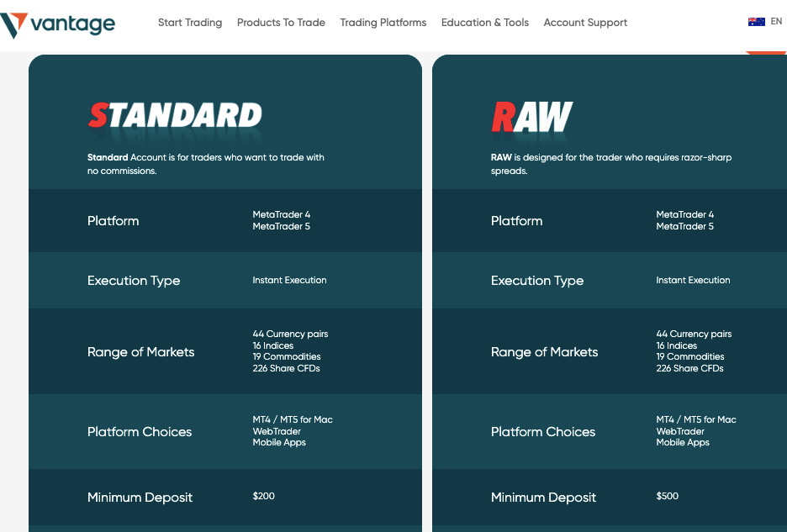787x532 pixels.
Task: Click Range of Markets in RAW card
Action: [544, 352]
